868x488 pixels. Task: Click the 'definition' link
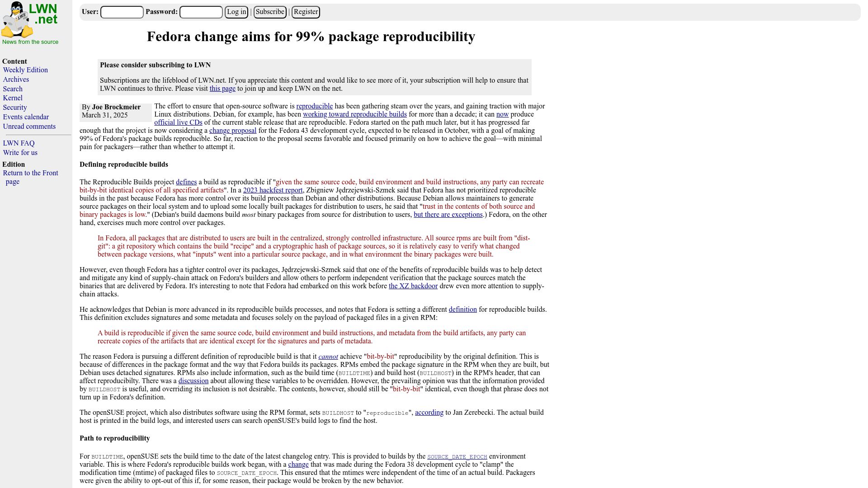(462, 310)
